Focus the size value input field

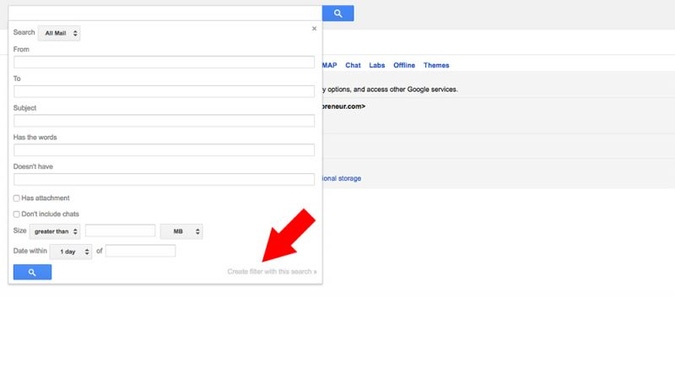tap(120, 231)
